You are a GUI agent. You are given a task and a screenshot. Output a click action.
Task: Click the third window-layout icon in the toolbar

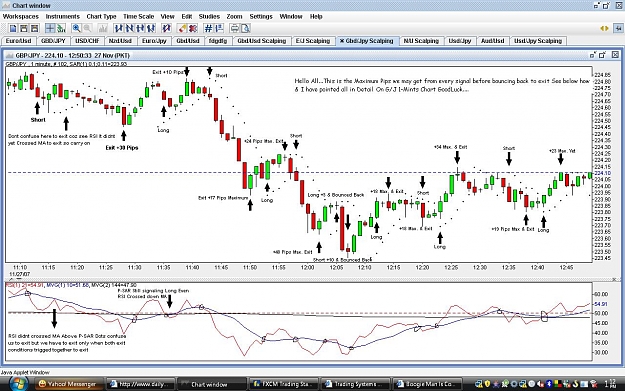35,28
